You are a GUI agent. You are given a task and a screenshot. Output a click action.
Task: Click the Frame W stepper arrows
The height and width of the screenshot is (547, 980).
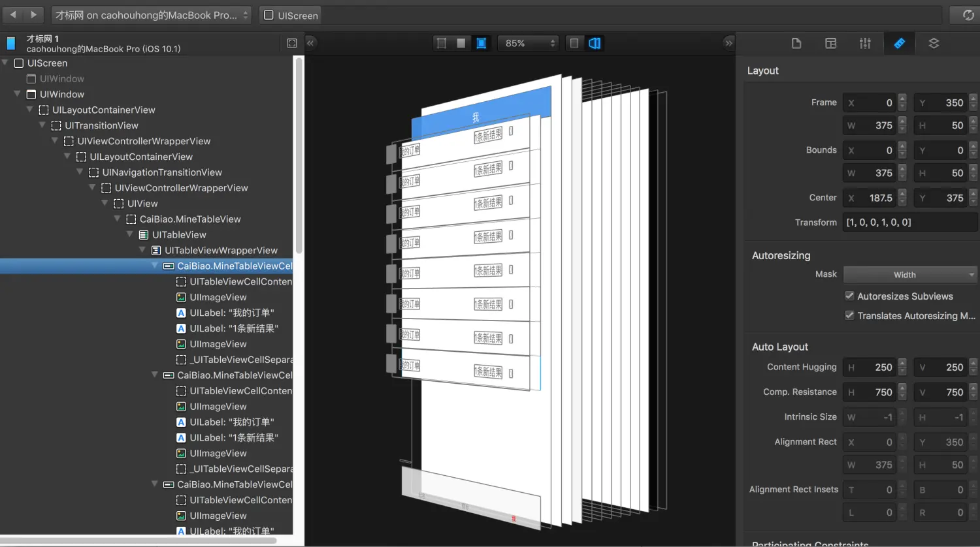902,125
